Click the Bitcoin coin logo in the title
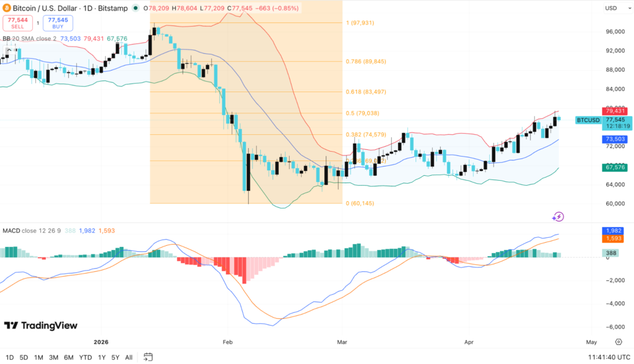The image size is (634, 364). [x=8, y=8]
